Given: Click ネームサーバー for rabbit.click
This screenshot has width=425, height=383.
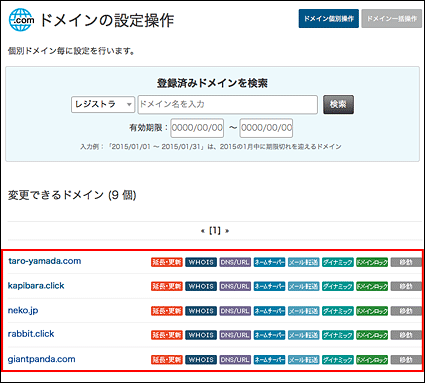Looking at the screenshot, I should 269,335.
